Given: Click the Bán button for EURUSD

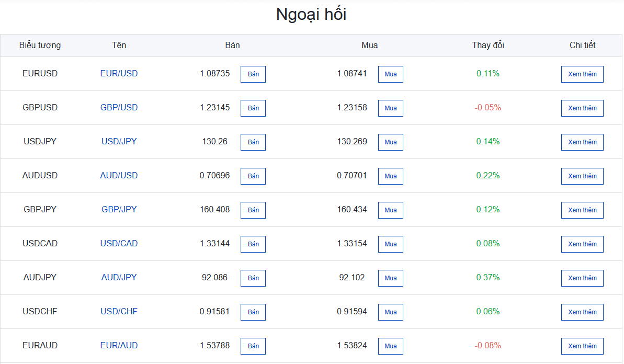Looking at the screenshot, I should (x=253, y=74).
